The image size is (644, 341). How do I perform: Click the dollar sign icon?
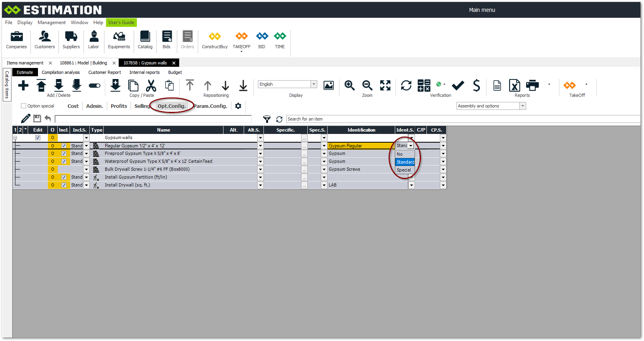[x=476, y=85]
